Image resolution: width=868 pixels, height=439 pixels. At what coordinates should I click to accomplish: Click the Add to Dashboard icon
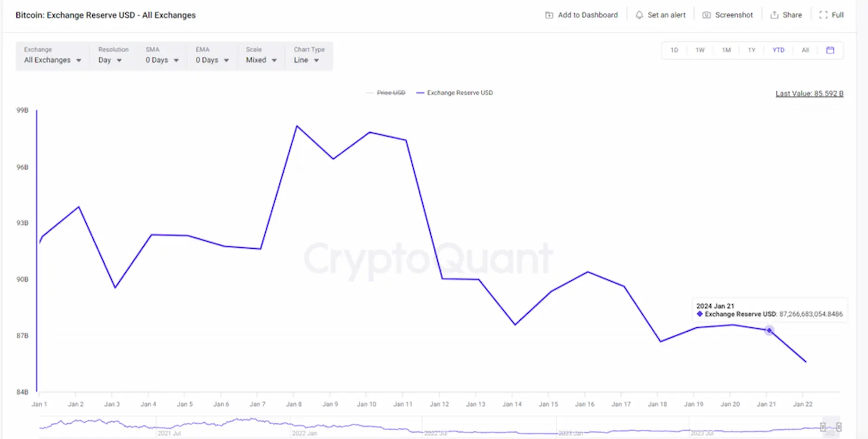click(x=549, y=15)
